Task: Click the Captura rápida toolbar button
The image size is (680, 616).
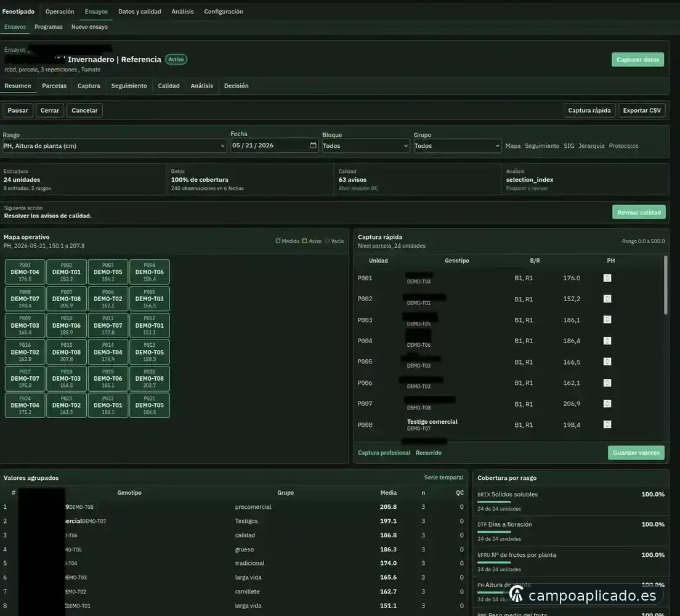Action: click(589, 110)
